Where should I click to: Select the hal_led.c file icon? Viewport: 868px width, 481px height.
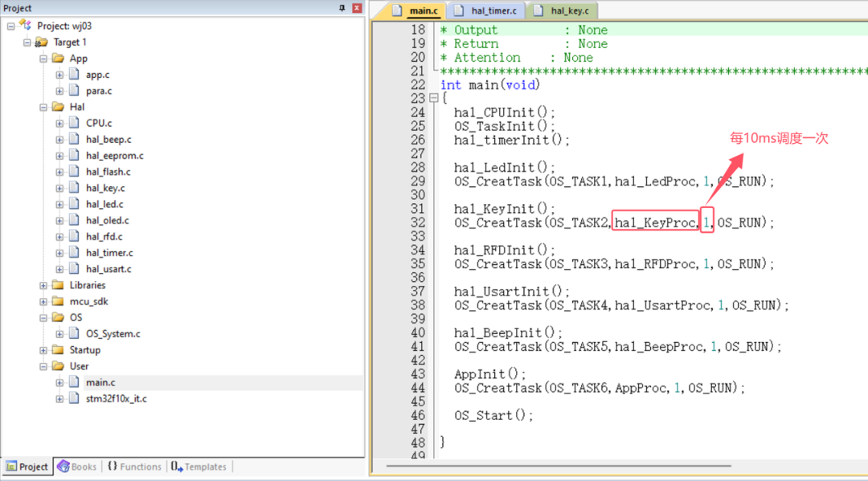[74, 204]
